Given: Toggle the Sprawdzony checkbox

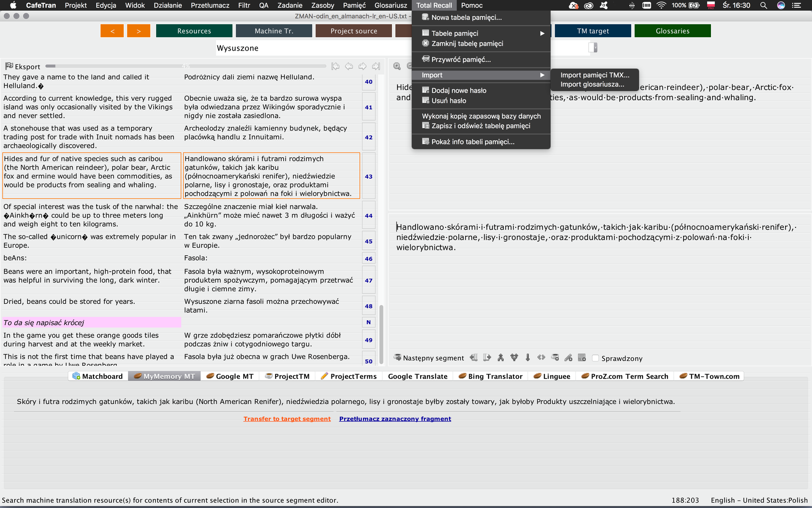Looking at the screenshot, I should click(595, 358).
